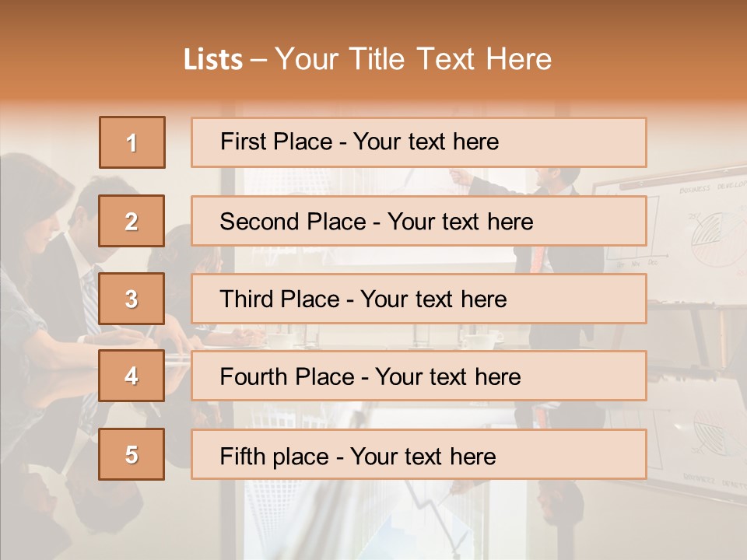Select the Second Place text bar

coord(419,221)
